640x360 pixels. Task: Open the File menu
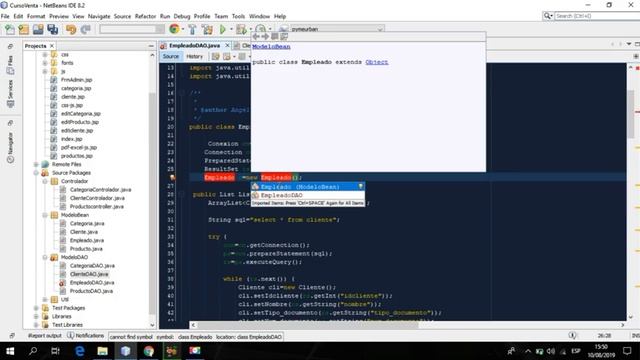click(5, 16)
